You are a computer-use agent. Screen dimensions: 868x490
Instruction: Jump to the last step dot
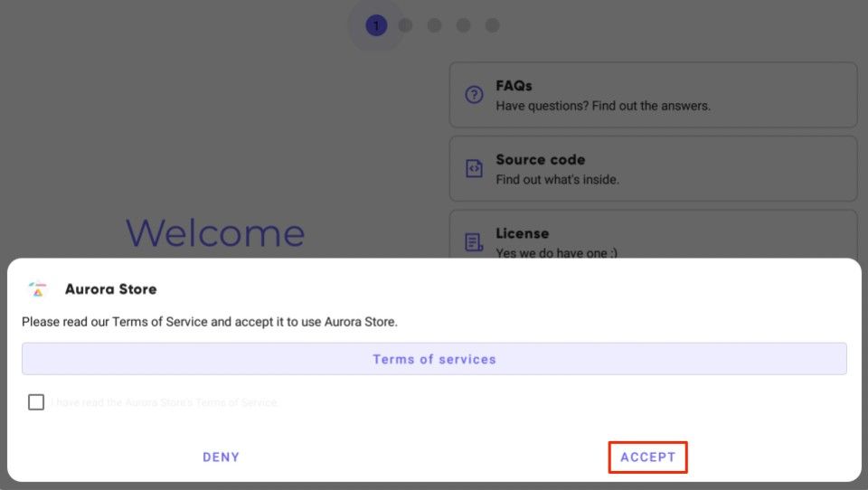492,25
